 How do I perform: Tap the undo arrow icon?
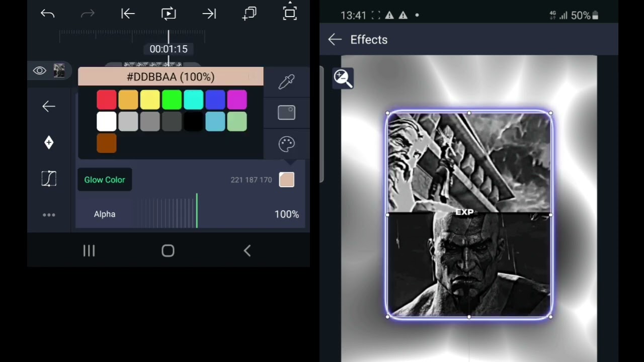click(48, 14)
